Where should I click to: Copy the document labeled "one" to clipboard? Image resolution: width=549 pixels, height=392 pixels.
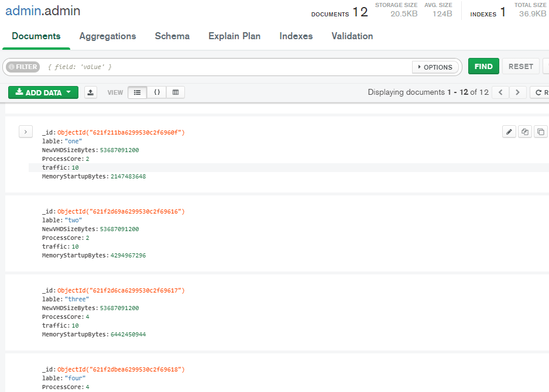click(x=524, y=132)
